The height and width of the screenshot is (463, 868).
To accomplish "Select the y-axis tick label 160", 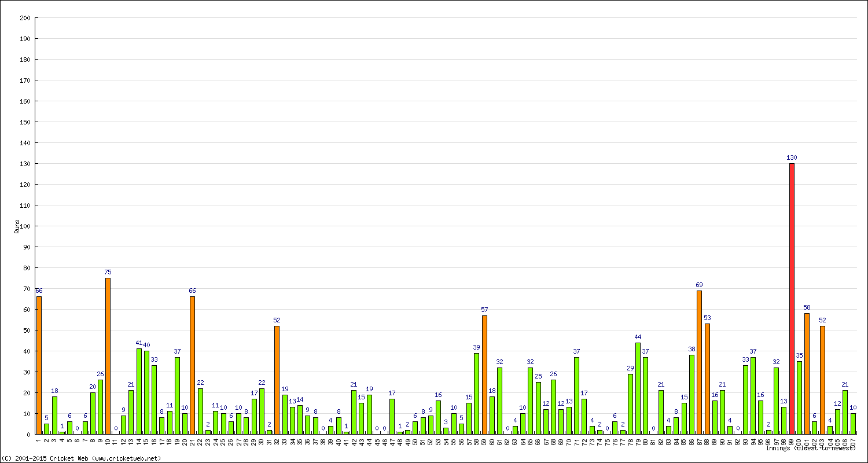I will point(25,101).
